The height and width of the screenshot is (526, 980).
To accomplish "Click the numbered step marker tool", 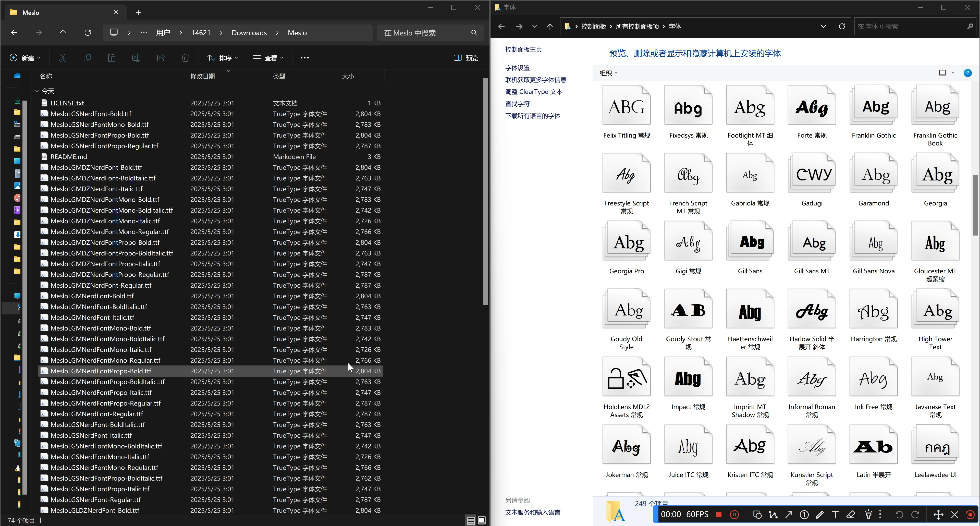I will click(804, 515).
